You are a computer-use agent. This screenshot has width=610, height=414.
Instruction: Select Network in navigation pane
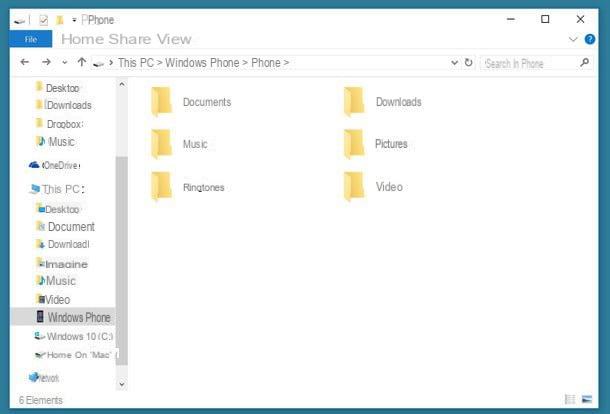tap(44, 377)
